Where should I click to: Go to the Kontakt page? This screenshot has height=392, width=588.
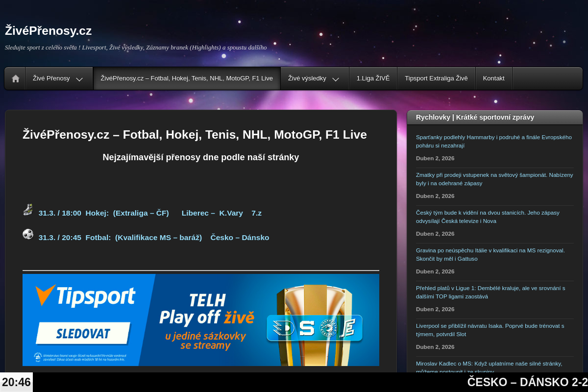tap(493, 78)
